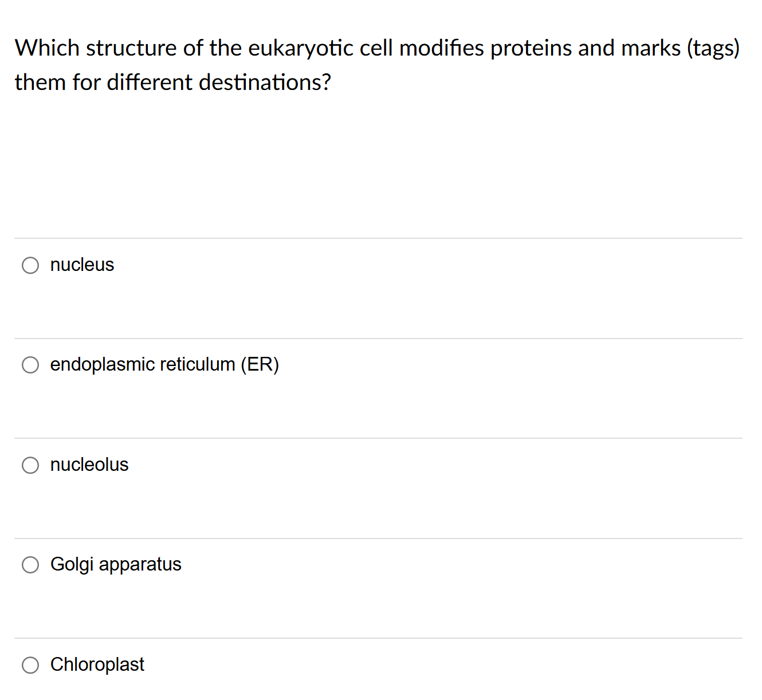Select the nucleus radio button
The width and height of the screenshot is (762, 700).
pyautogui.click(x=30, y=265)
